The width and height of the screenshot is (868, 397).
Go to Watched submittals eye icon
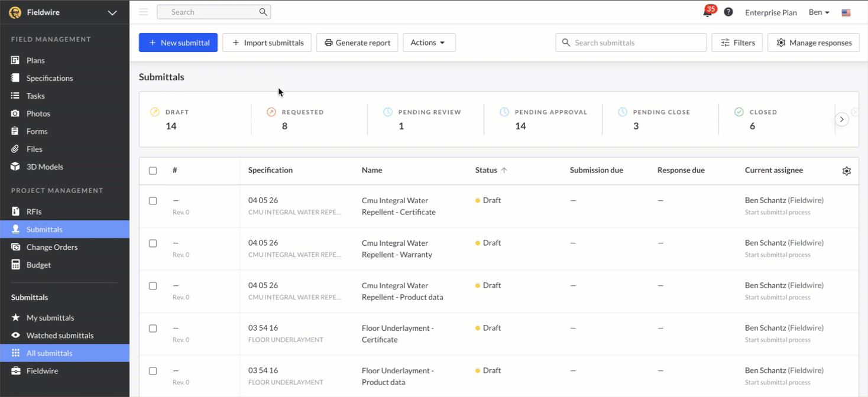tap(16, 336)
